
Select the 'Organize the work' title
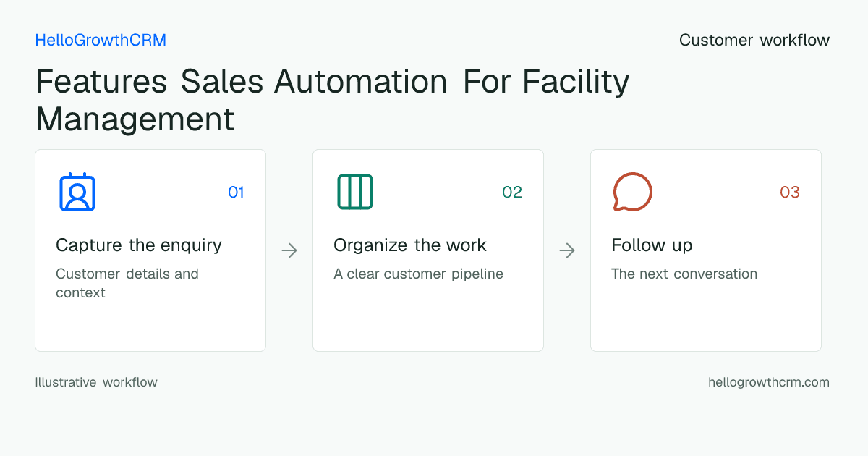pyautogui.click(x=410, y=245)
